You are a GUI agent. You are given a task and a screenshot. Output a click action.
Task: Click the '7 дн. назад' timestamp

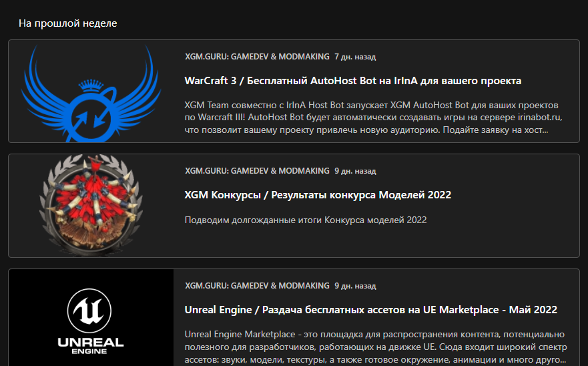tap(355, 57)
